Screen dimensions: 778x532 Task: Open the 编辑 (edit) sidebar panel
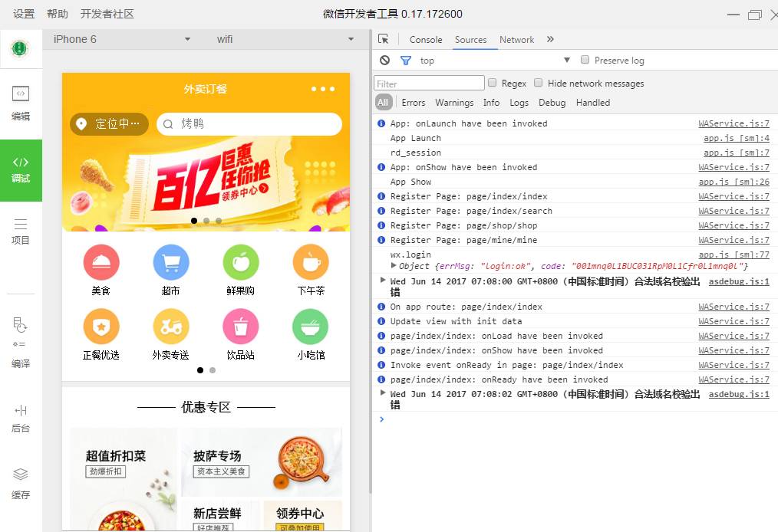pyautogui.click(x=21, y=103)
